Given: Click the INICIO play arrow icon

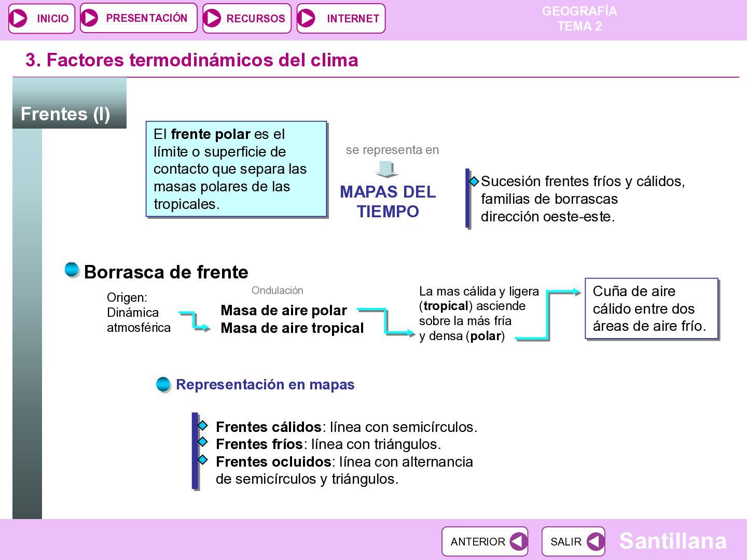Looking at the screenshot, I should pyautogui.click(x=19, y=18).
